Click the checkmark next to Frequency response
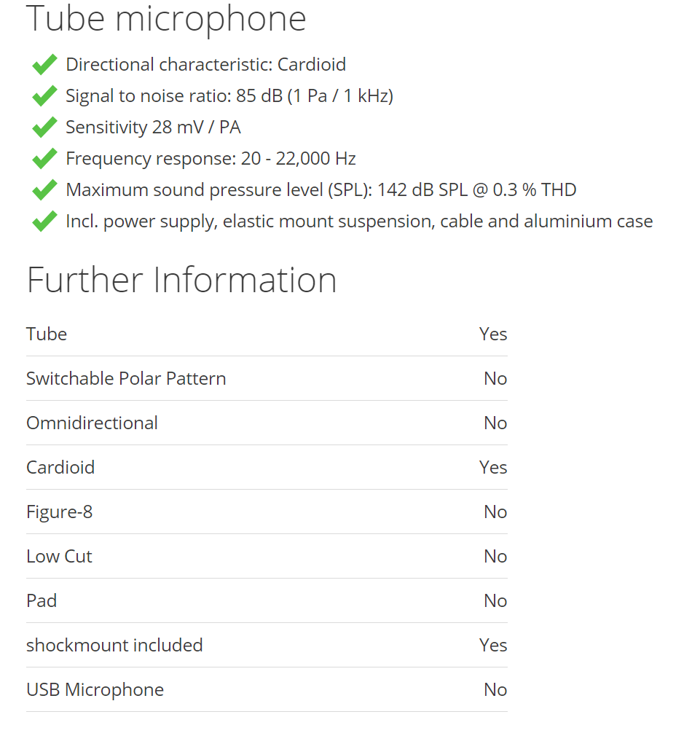This screenshot has width=700, height=752. [x=44, y=158]
